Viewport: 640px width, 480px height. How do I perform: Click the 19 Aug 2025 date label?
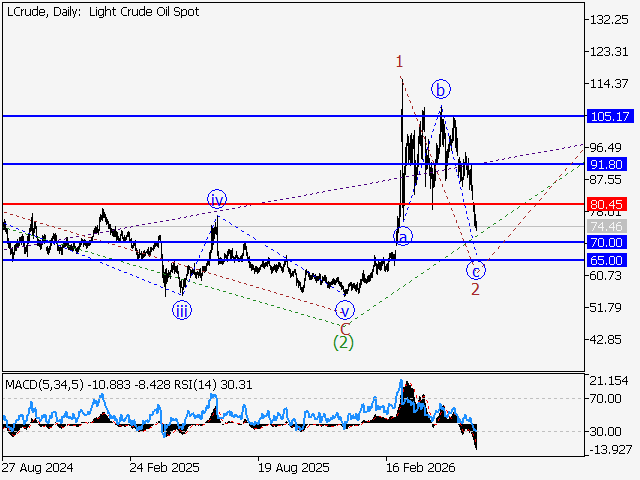(294, 467)
